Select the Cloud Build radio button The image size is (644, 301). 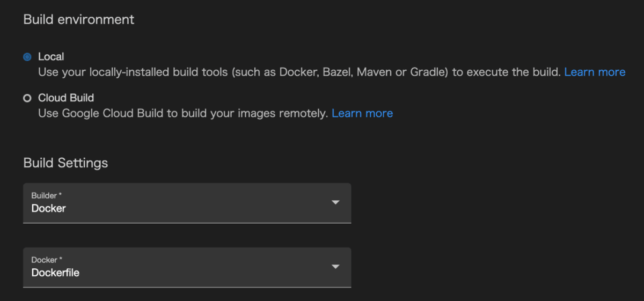point(27,98)
